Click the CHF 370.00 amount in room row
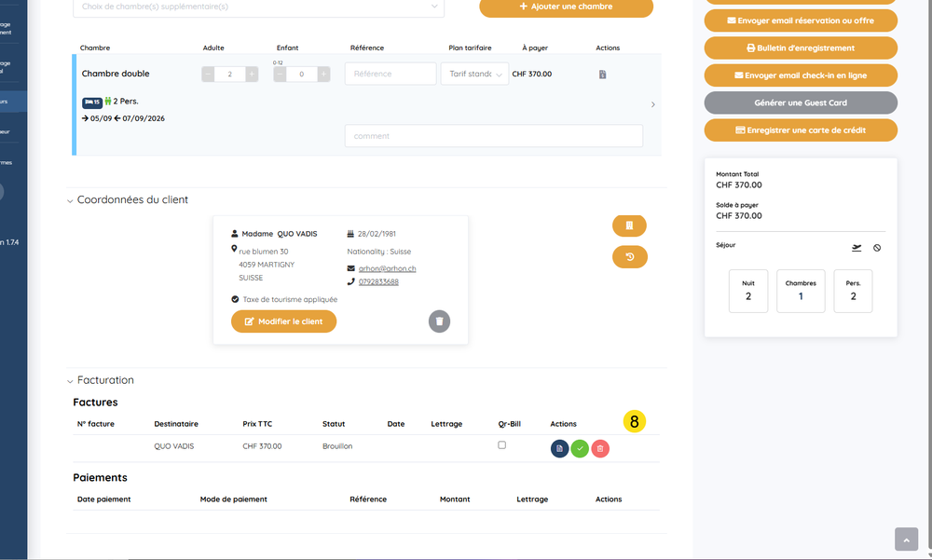932x560 pixels. pos(532,75)
